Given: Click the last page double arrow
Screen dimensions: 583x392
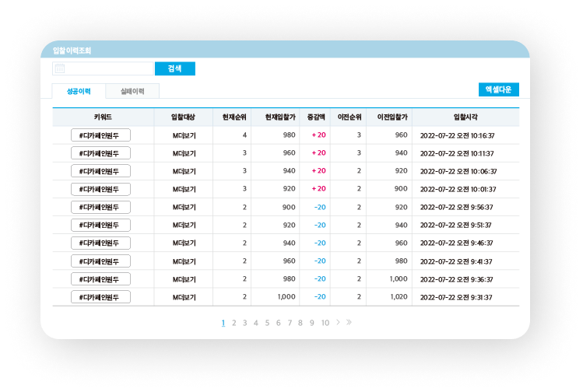Looking at the screenshot, I should [x=349, y=322].
